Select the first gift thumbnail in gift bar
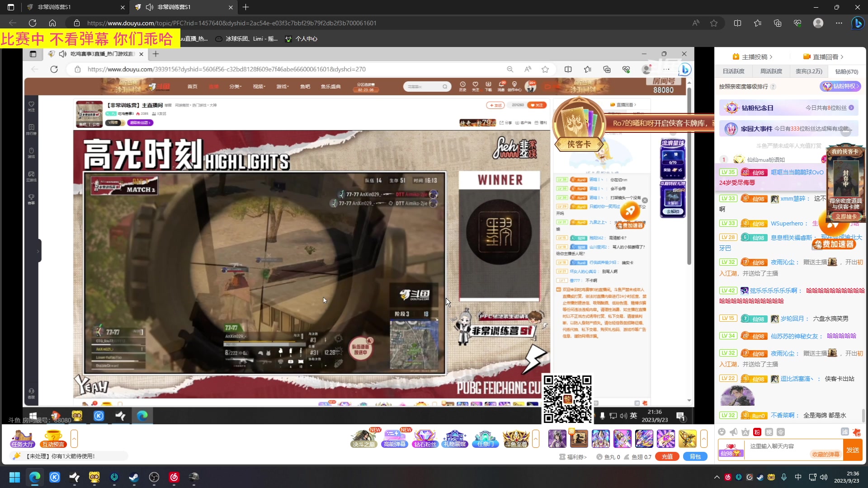The width and height of the screenshot is (868, 488). tap(557, 439)
